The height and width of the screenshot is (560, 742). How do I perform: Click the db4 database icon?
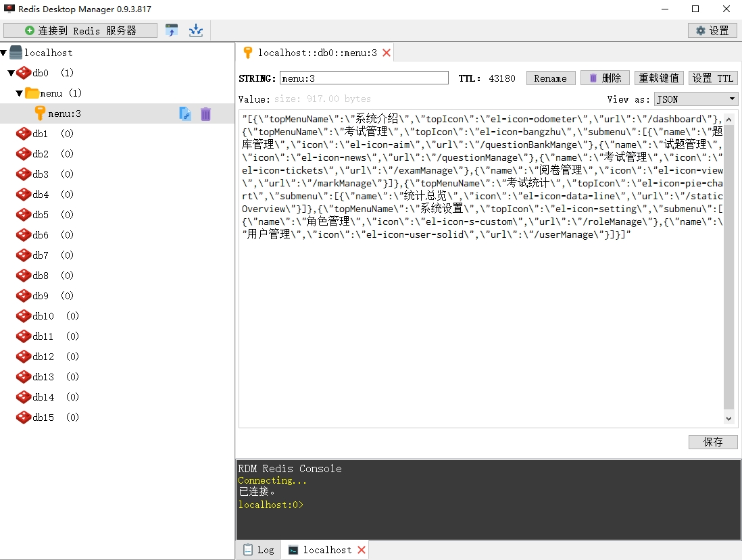click(x=24, y=195)
